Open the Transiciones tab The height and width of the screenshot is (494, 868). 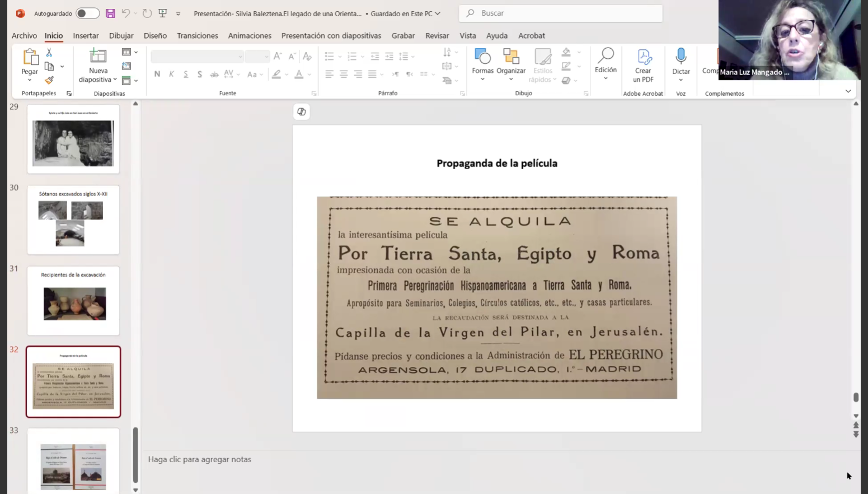point(197,35)
